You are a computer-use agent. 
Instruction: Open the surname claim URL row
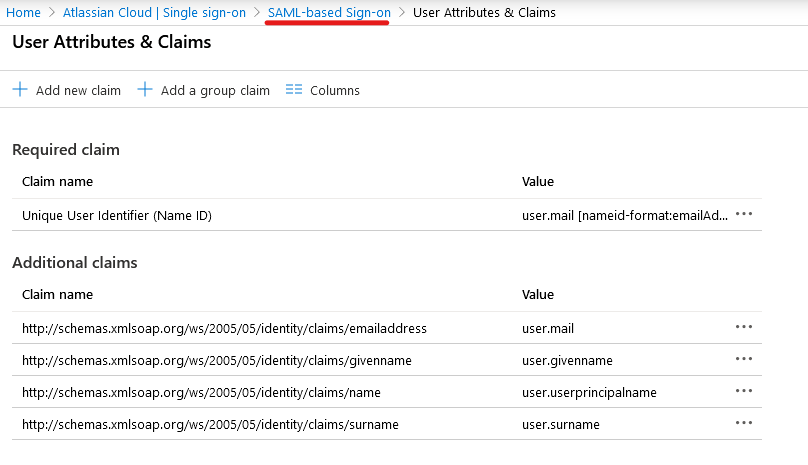[210, 424]
